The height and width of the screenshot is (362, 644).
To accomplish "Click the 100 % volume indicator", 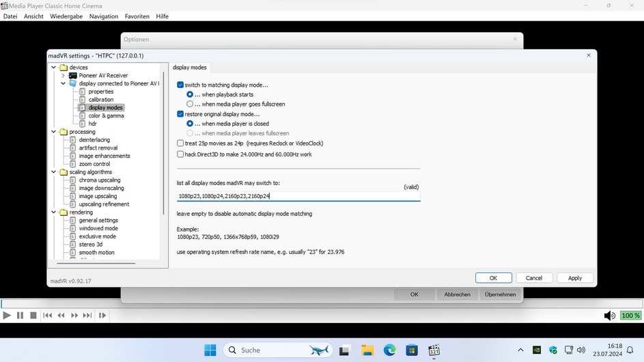I will pyautogui.click(x=630, y=316).
